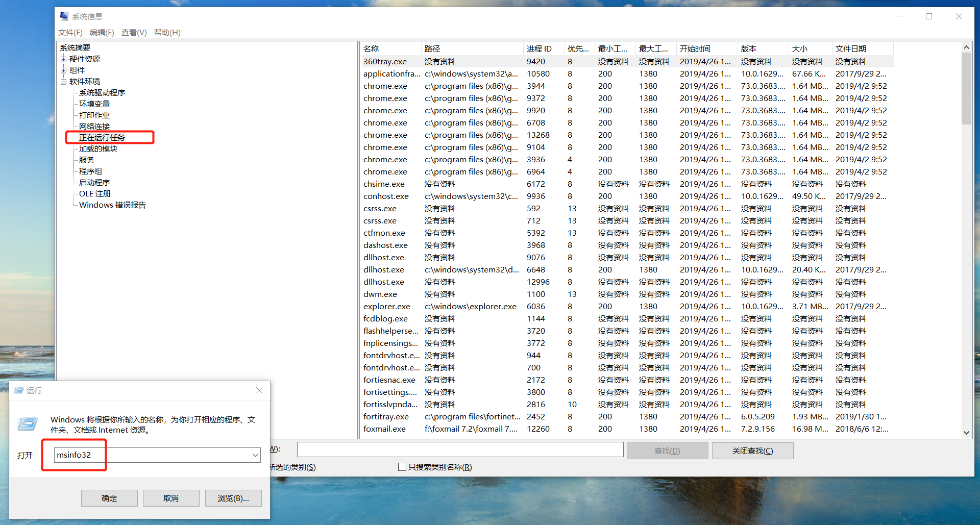
Task: Select 加载的模块 tree item
Action: [98, 149]
